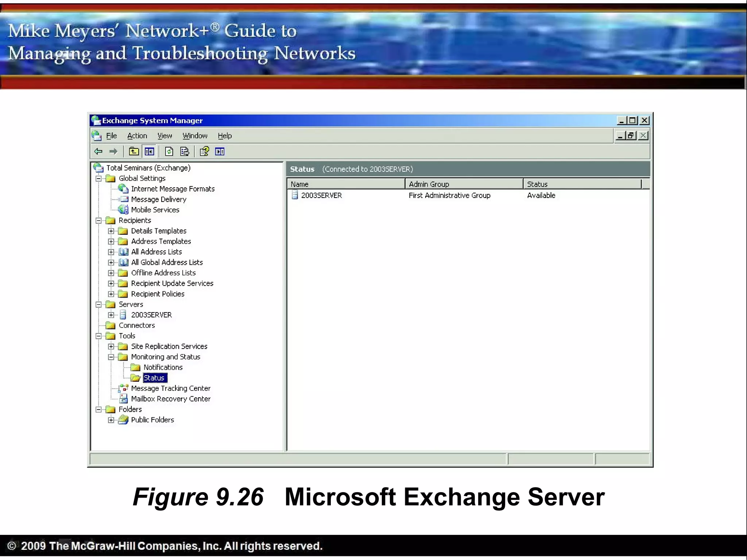
Task: Select the Mobile Services icon
Action: [x=123, y=210]
